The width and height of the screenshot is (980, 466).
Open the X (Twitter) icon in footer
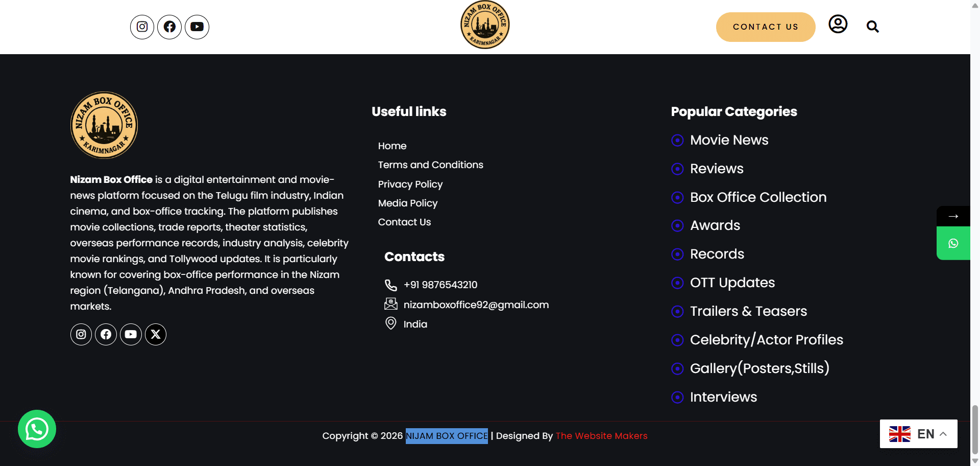pyautogui.click(x=156, y=334)
